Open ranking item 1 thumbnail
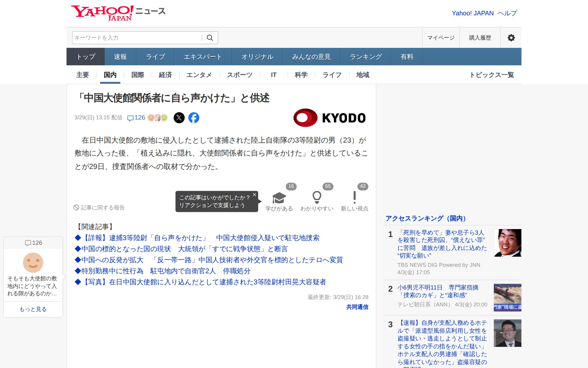Viewport: 588px width, 368px height. point(507,243)
